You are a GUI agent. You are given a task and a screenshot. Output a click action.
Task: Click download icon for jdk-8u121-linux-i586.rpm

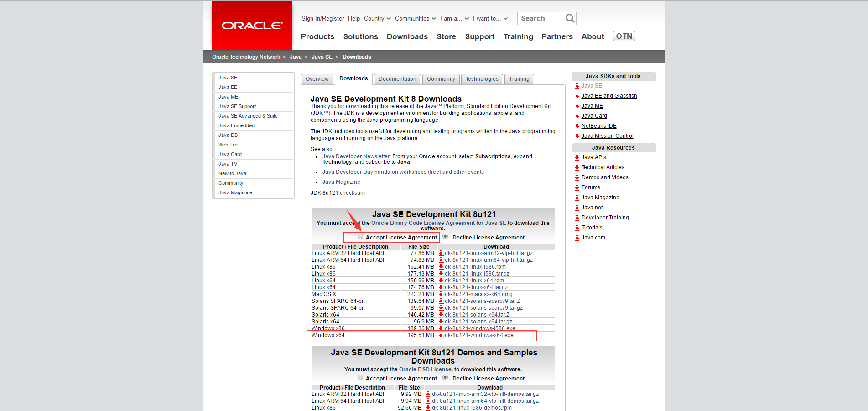[441, 267]
